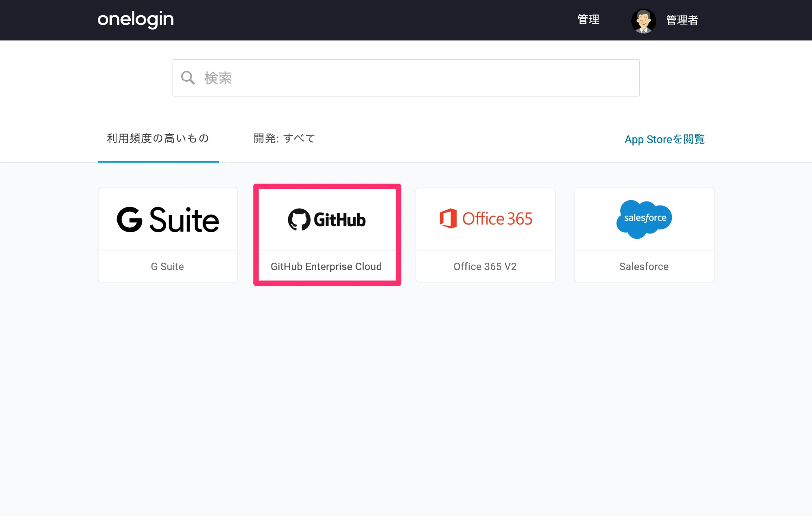
Task: Click the Office 365 V2 label
Action: [485, 267]
